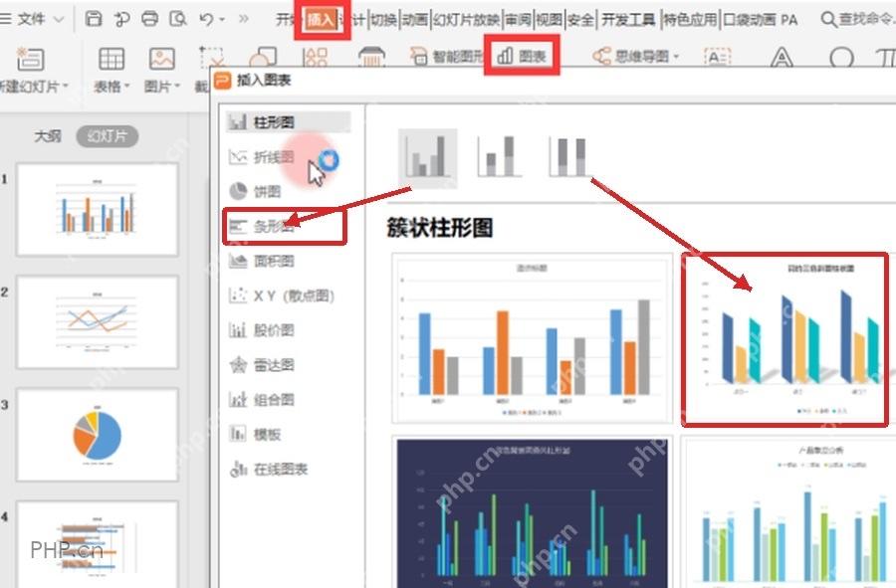Click the 图片 picture icon
This screenshot has height=588, width=896.
pyautogui.click(x=161, y=59)
